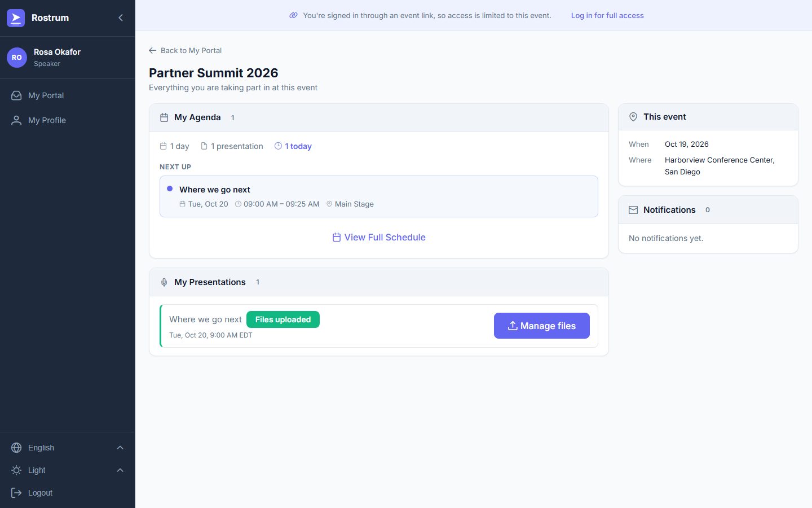Click the clock icon next to 1 today
Image resolution: width=812 pixels, height=508 pixels.
pyautogui.click(x=278, y=146)
